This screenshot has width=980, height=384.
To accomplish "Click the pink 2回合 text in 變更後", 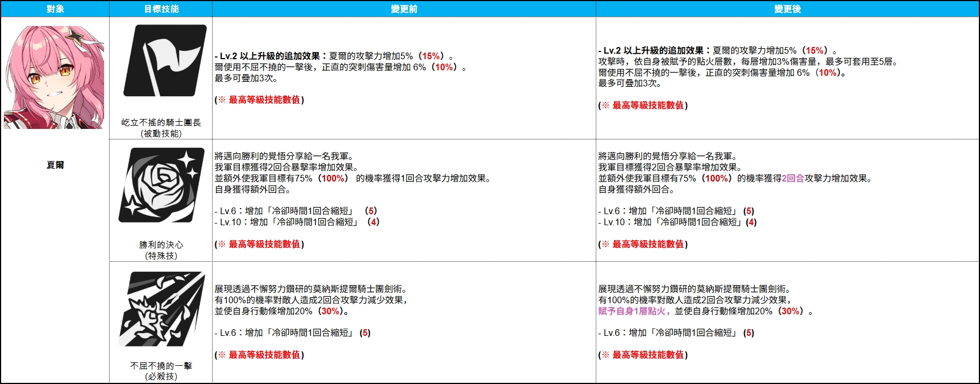I will click(x=793, y=178).
